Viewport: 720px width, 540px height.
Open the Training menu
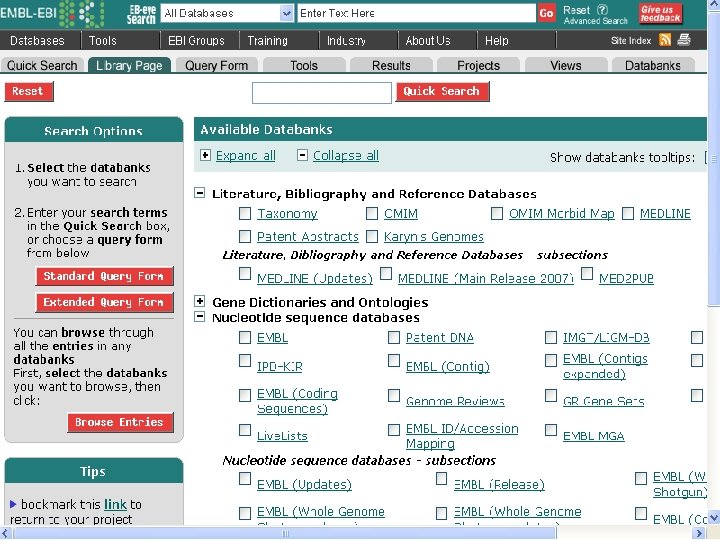(x=267, y=40)
